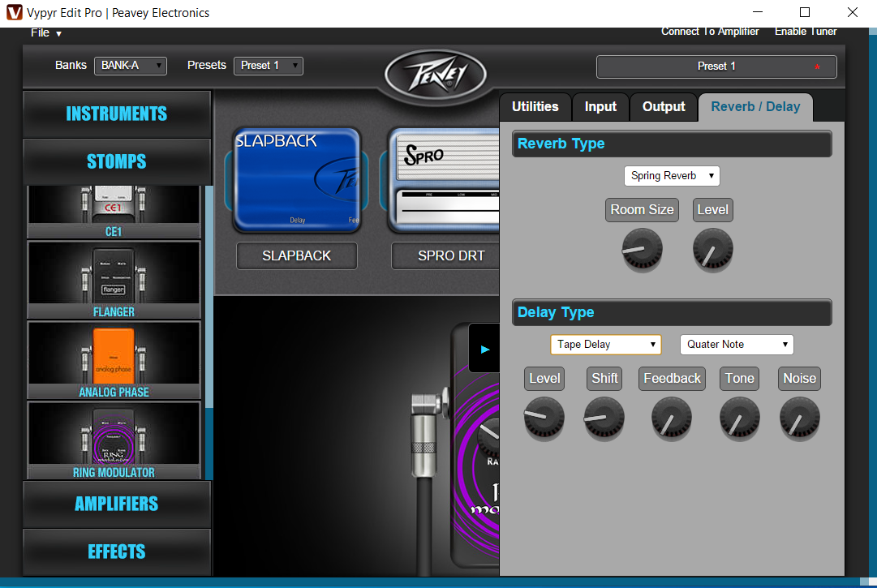
Task: Adjust the delay Tone knob
Action: click(x=739, y=418)
